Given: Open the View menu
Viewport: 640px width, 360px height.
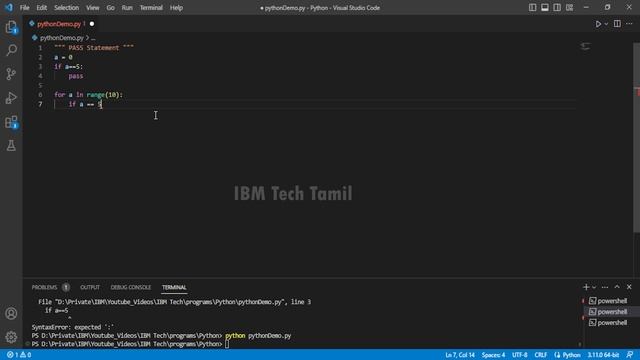Looking at the screenshot, I should tap(93, 7).
